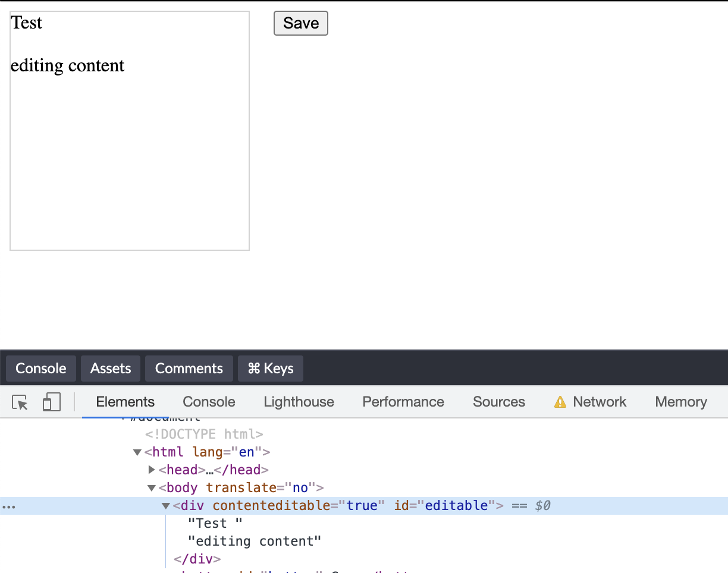Image resolution: width=728 pixels, height=573 pixels.
Task: Expand the head element in the DOM tree
Action: pyautogui.click(x=152, y=470)
